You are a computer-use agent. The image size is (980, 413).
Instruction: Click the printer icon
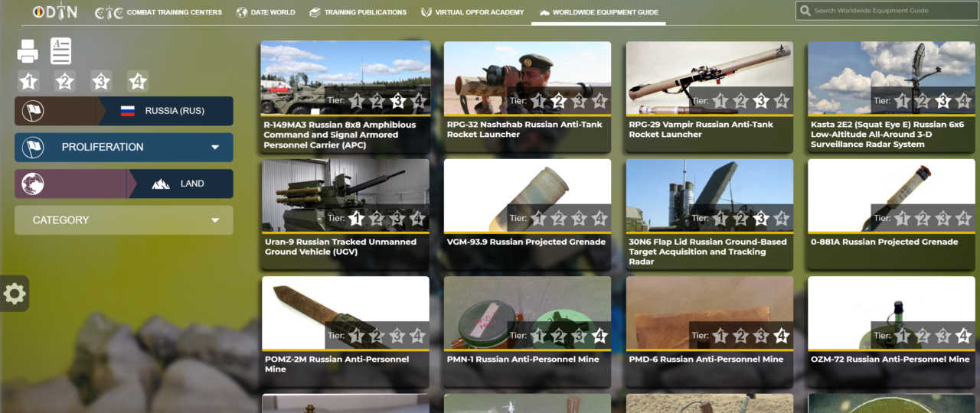[28, 51]
